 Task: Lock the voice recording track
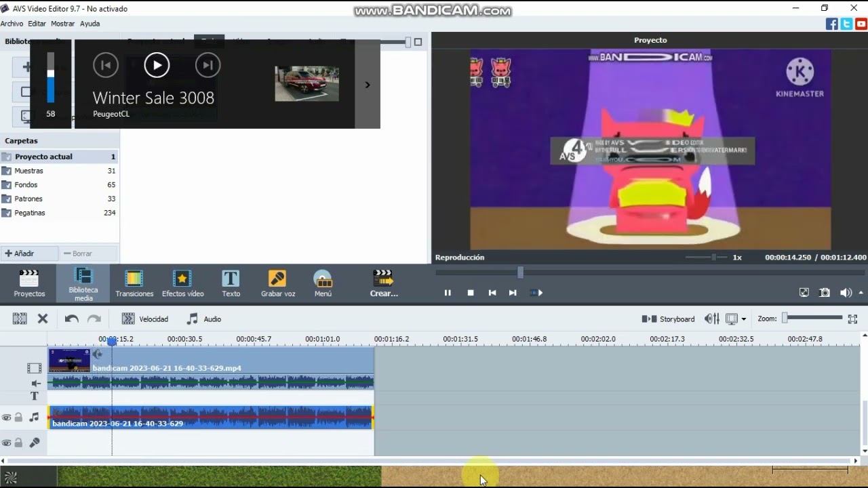pos(19,443)
